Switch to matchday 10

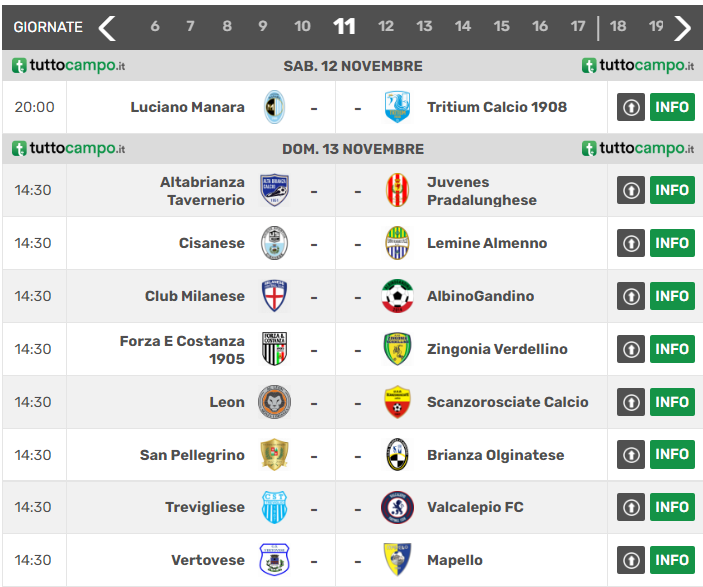[x=302, y=27]
